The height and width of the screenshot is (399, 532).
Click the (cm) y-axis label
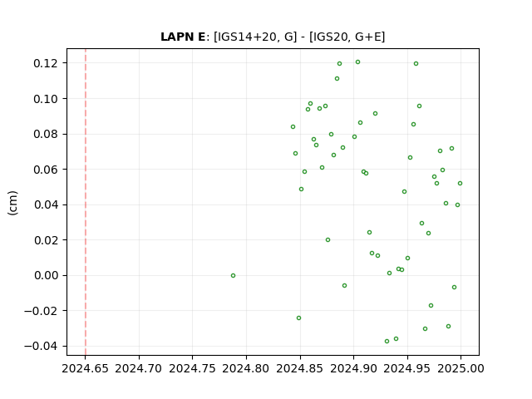click(x=12, y=203)
